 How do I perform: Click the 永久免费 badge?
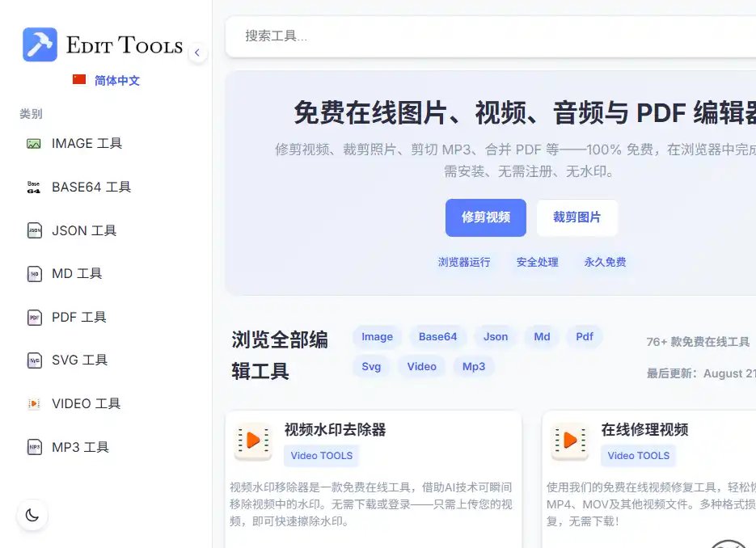(605, 262)
